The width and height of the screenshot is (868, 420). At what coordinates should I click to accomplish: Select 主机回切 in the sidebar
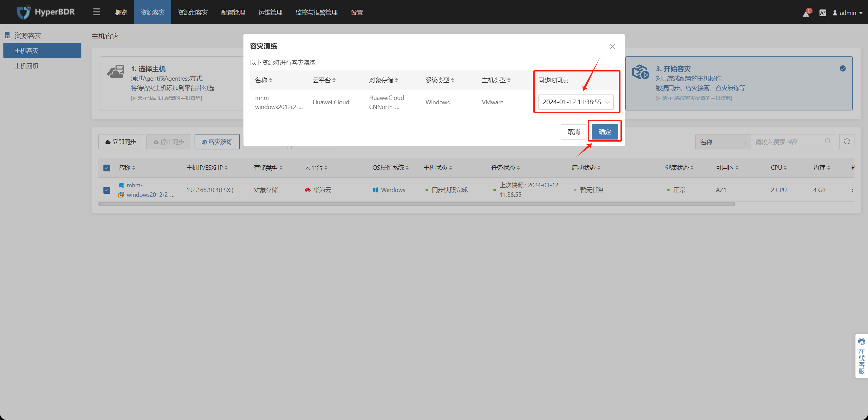coord(42,66)
